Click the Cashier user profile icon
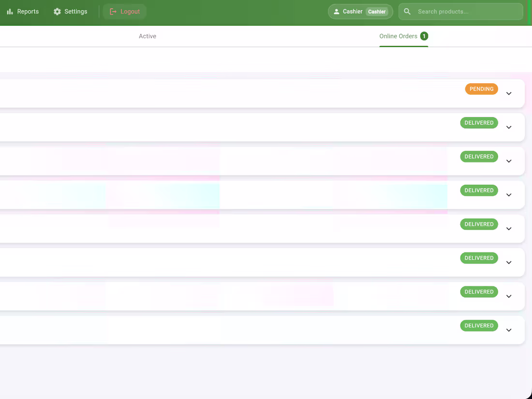The width and height of the screenshot is (532, 399). pyautogui.click(x=337, y=12)
